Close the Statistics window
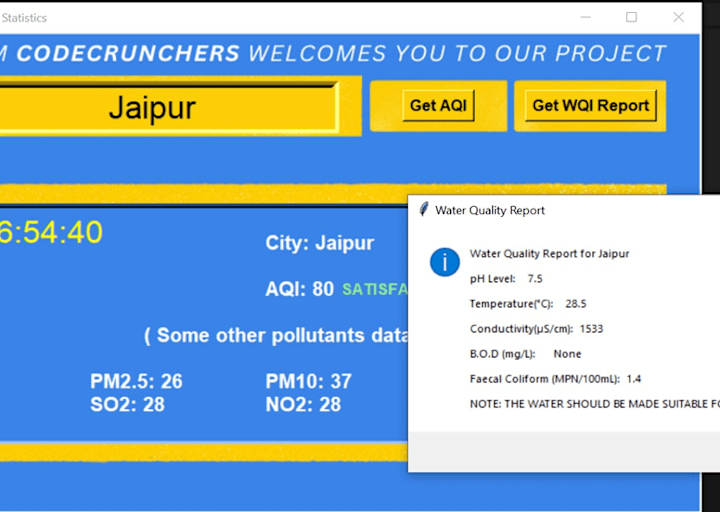720x512 pixels. pos(678,17)
